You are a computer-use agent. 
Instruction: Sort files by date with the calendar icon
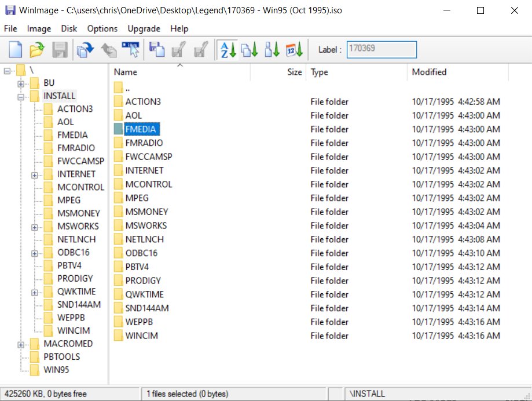(x=294, y=50)
